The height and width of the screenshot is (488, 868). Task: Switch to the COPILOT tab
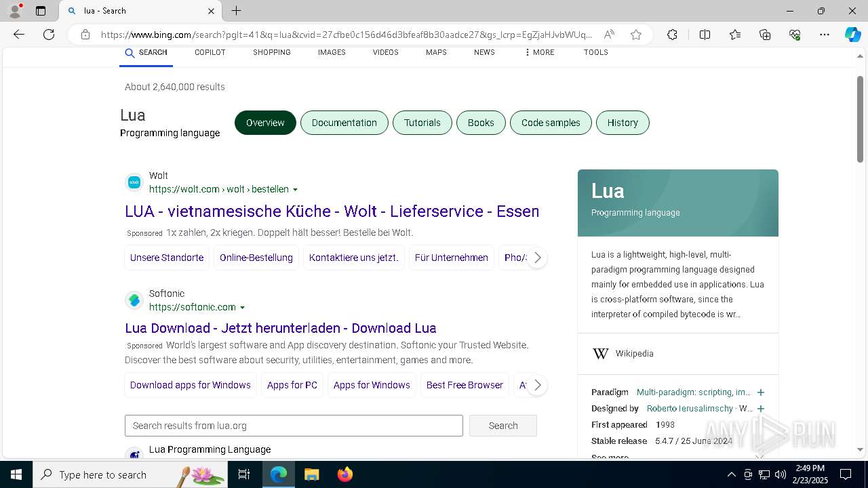210,52
